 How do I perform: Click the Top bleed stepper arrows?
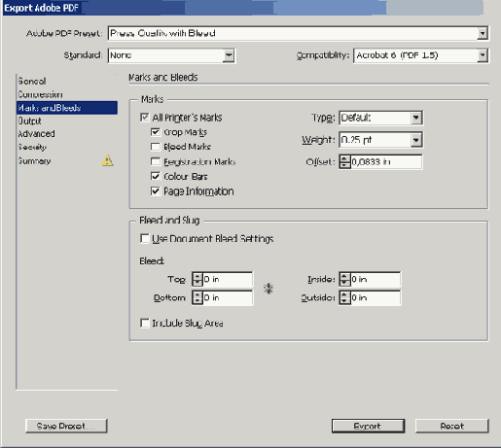tap(197, 279)
